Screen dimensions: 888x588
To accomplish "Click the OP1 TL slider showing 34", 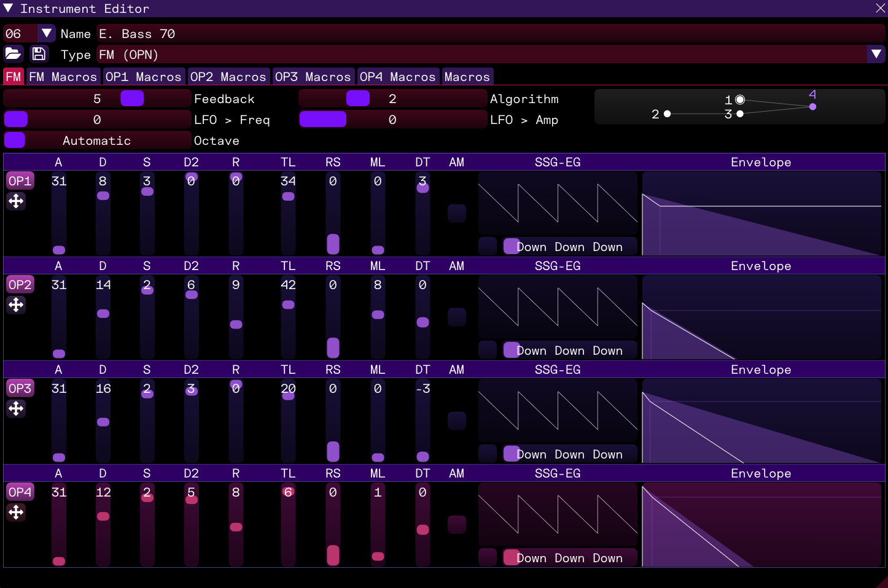I will click(x=288, y=214).
